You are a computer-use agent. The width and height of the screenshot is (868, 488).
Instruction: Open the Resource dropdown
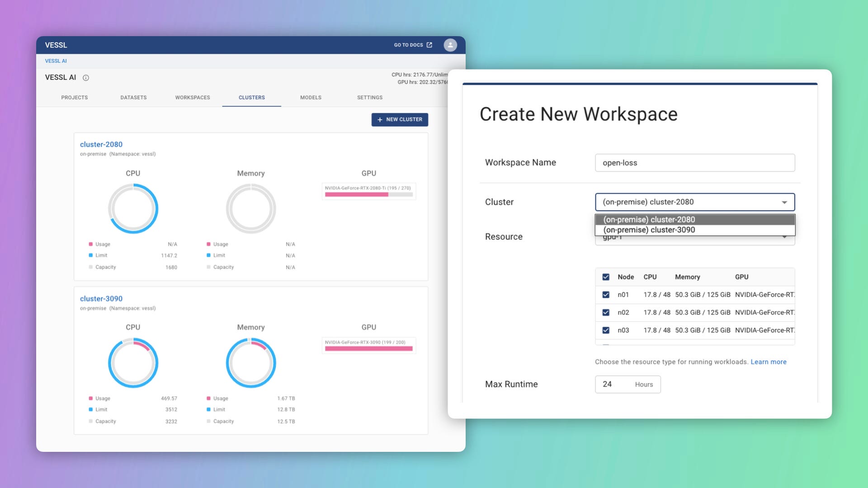pyautogui.click(x=695, y=240)
